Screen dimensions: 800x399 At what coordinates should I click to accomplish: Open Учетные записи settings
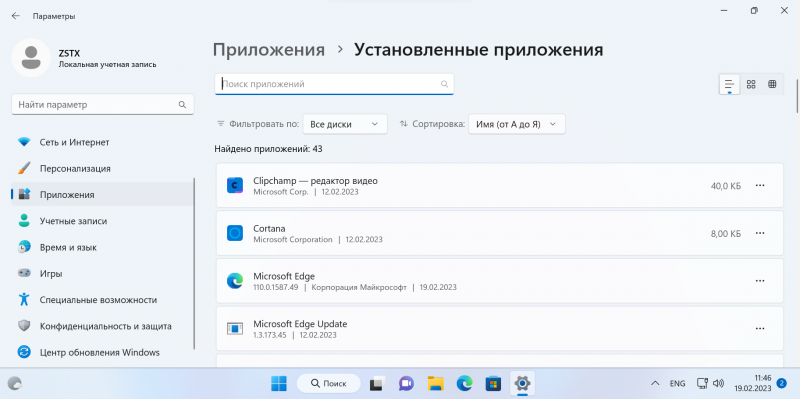pyautogui.click(x=102, y=221)
